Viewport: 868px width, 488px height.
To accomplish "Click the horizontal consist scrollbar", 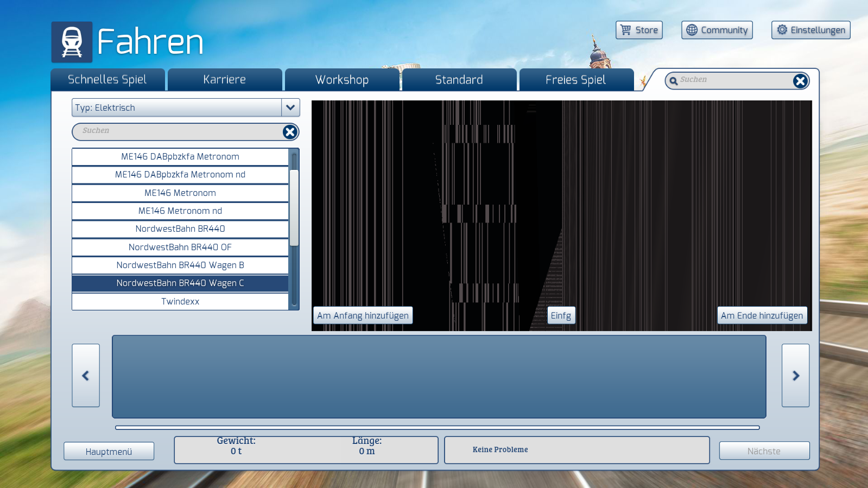I will click(438, 428).
